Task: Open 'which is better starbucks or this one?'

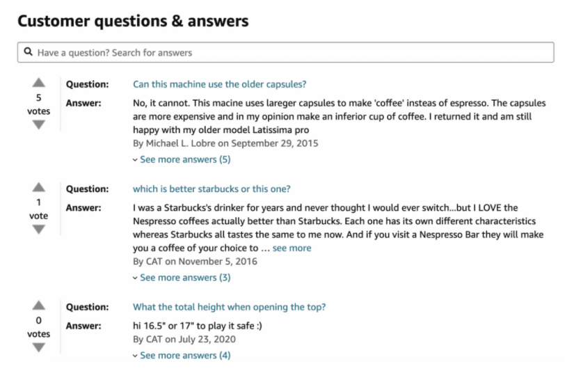Action: tap(212, 189)
